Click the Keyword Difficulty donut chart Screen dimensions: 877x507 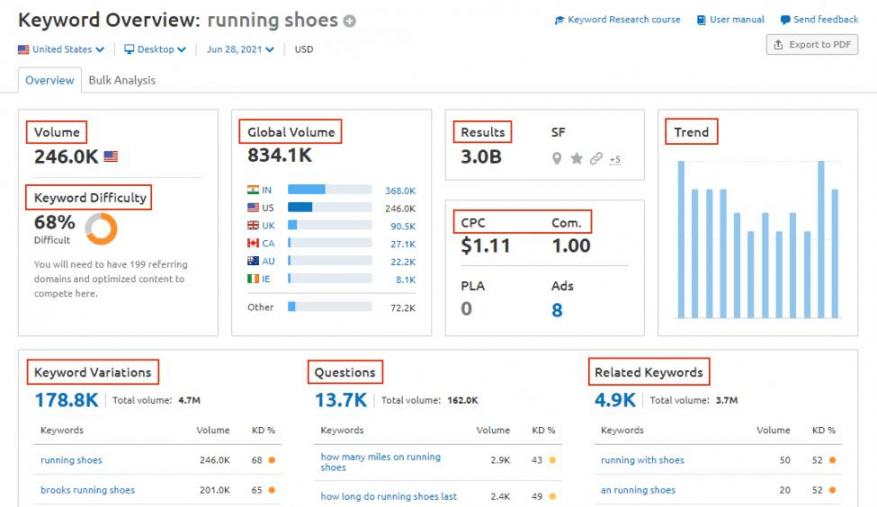coord(101,228)
